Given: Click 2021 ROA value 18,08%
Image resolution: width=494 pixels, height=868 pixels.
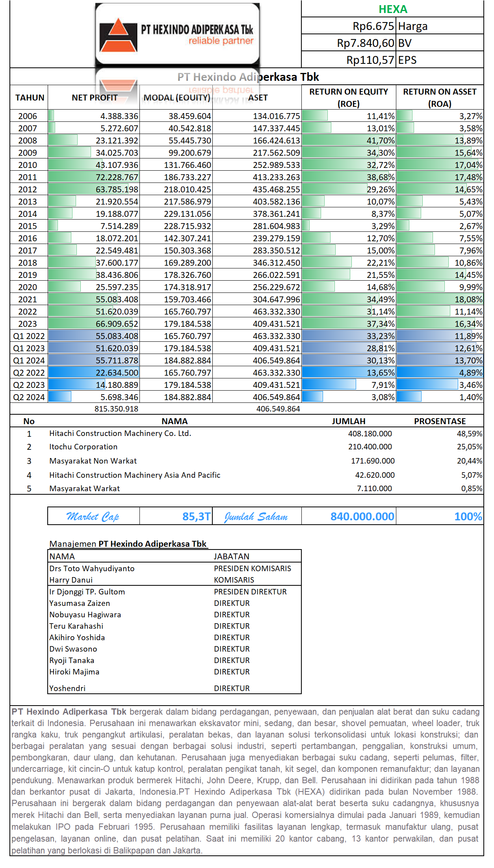Looking at the screenshot, I should click(x=469, y=300).
